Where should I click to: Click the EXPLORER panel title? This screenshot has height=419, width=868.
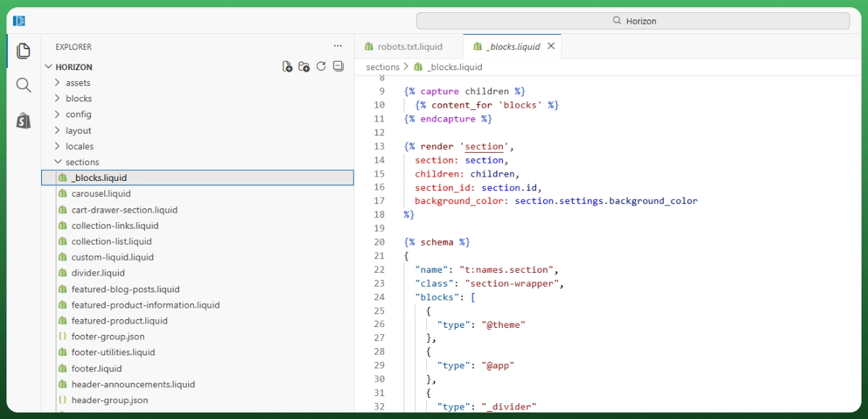tap(74, 46)
